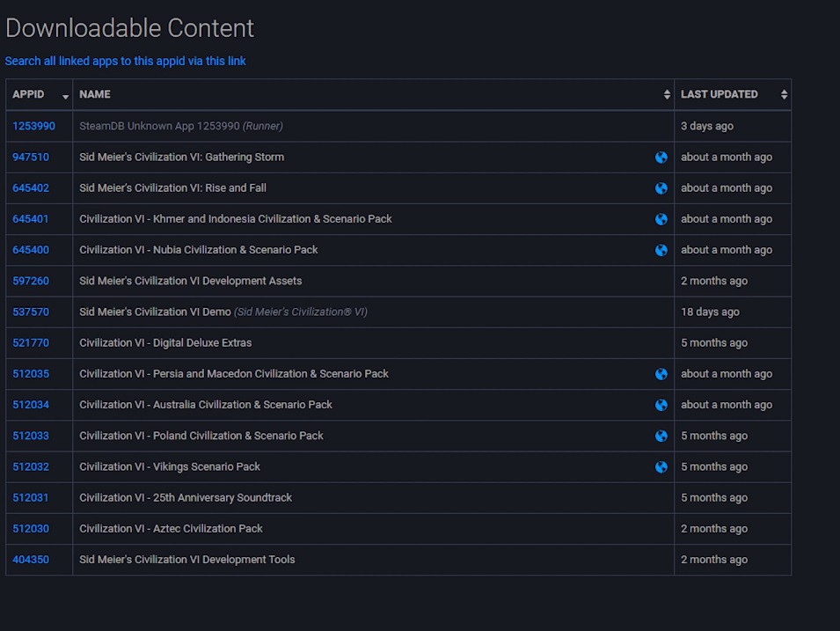The image size is (840, 631).
Task: Open appid 947510 link
Action: pyautogui.click(x=31, y=158)
